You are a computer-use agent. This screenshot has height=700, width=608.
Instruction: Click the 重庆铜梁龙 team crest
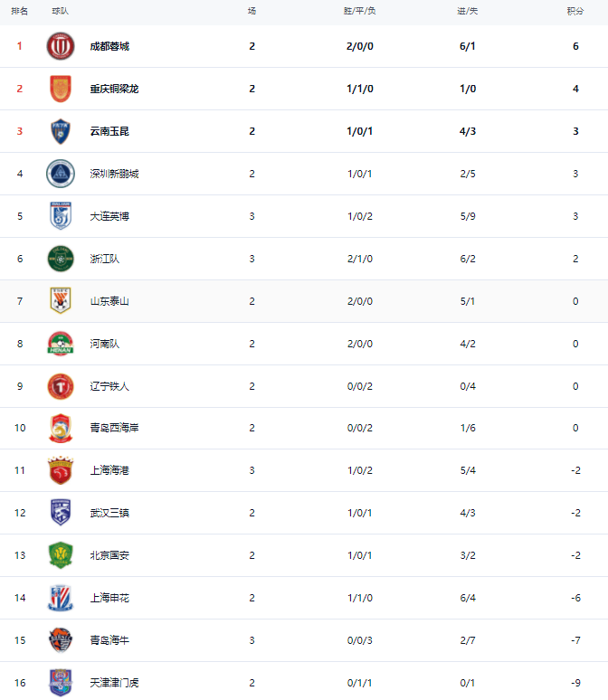pyautogui.click(x=61, y=89)
